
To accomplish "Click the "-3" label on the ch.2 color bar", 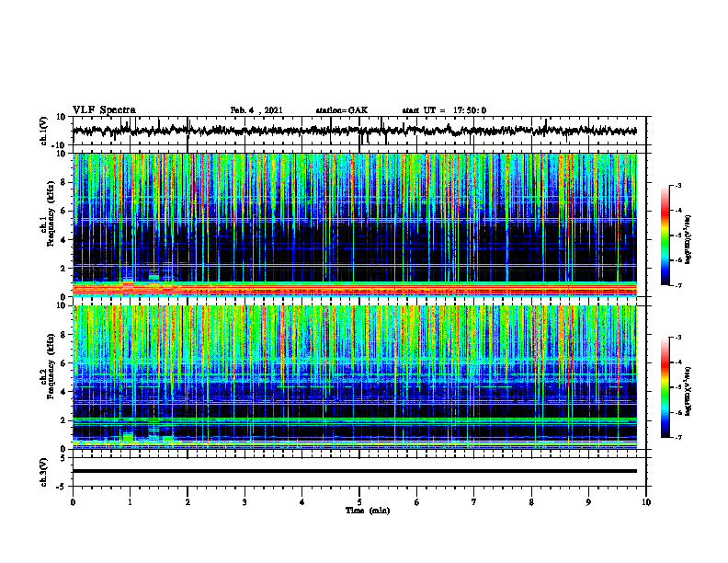I will point(678,338).
